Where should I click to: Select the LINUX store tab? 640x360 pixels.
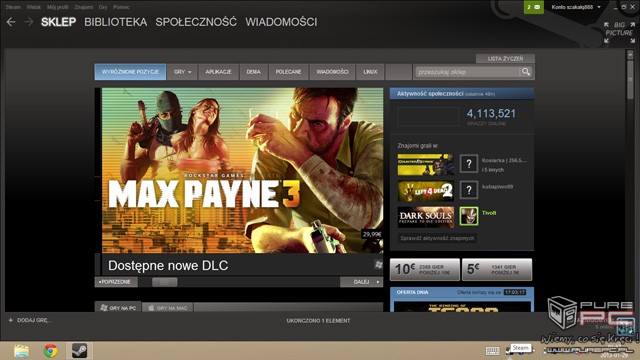coord(370,72)
